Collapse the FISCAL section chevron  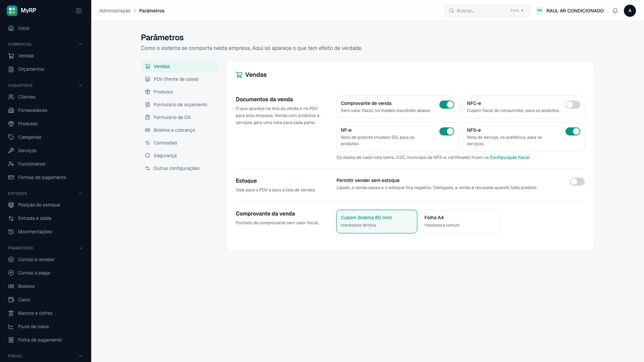point(80,356)
